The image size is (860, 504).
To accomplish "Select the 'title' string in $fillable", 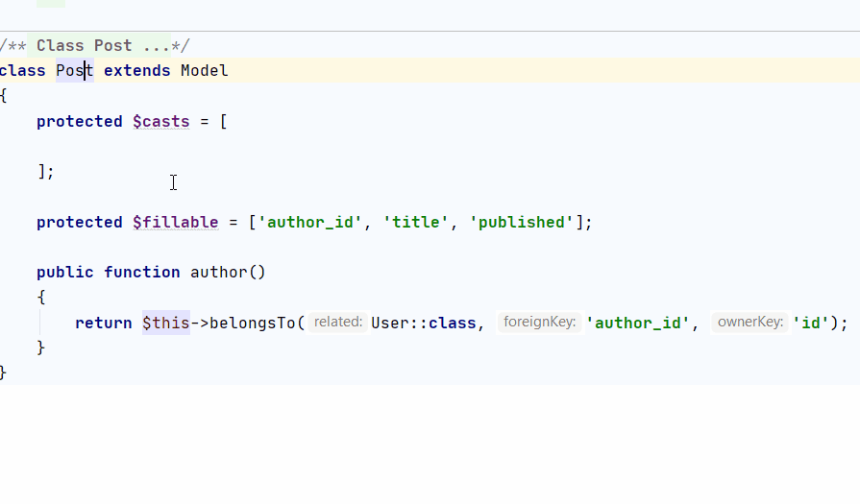I will 415,222.
